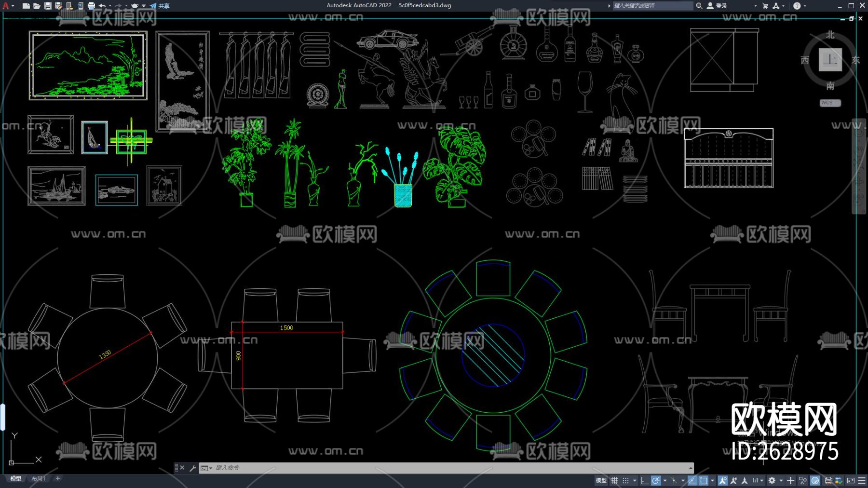Viewport: 868px width, 488px height.
Task: Click the teapot workspace icon in the toolbar
Action: click(x=135, y=6)
